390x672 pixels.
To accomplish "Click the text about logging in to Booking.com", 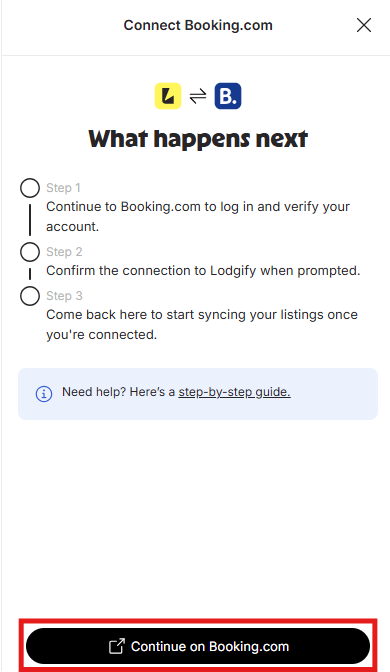I will pos(198,216).
